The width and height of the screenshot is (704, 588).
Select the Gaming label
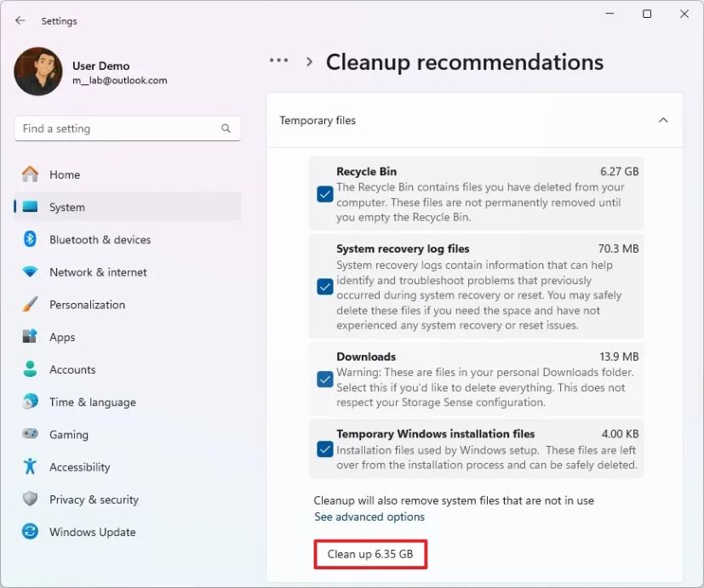point(69,435)
